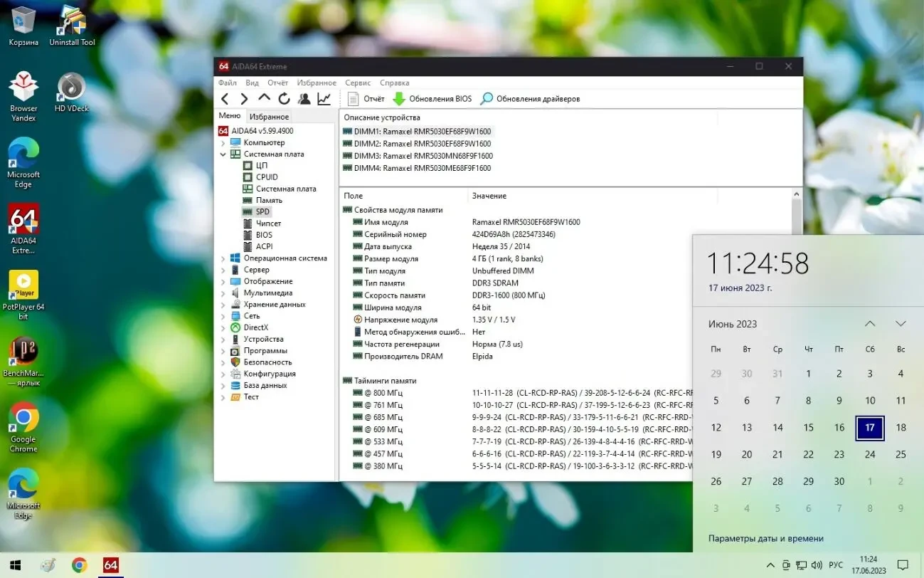
Task: Expand the Операционная система tree node
Action: click(x=223, y=258)
